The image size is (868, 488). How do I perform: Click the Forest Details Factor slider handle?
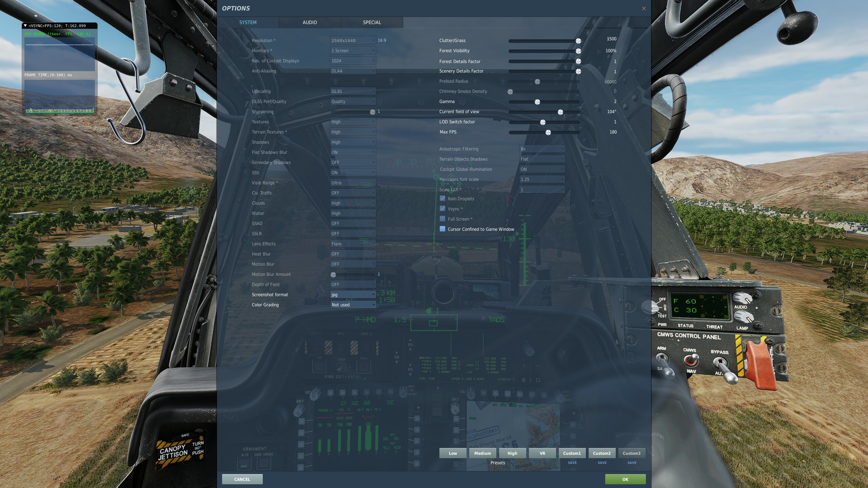coord(578,61)
